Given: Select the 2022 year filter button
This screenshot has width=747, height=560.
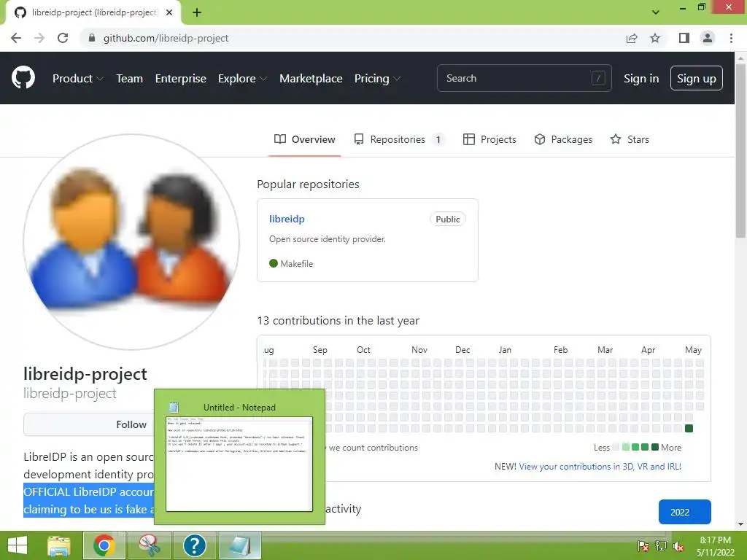Looking at the screenshot, I should pyautogui.click(x=684, y=512).
